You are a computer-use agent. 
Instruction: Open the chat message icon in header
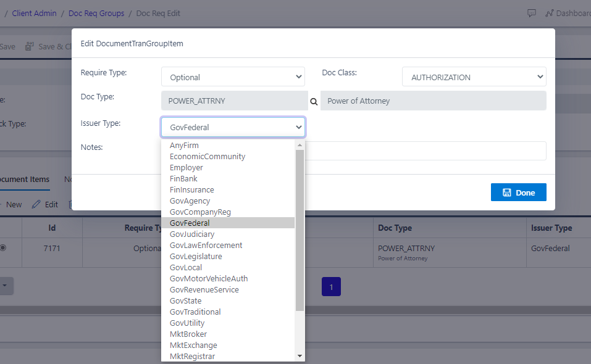[x=532, y=12]
